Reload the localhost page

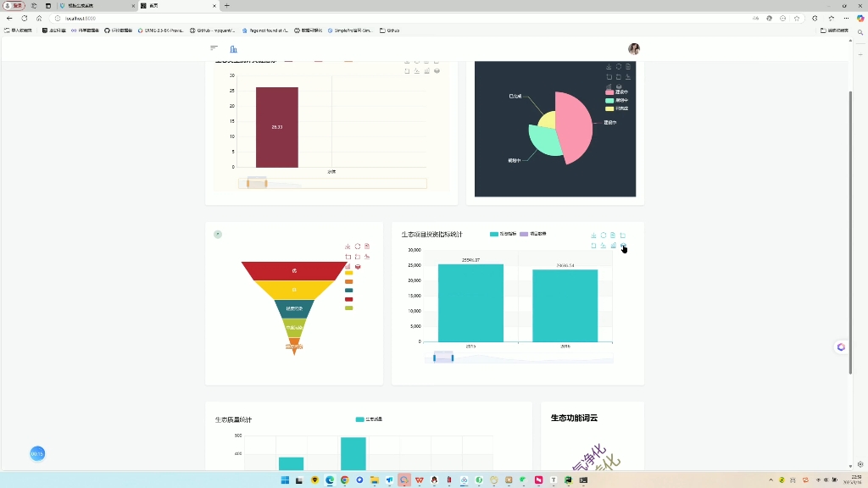[x=25, y=19]
